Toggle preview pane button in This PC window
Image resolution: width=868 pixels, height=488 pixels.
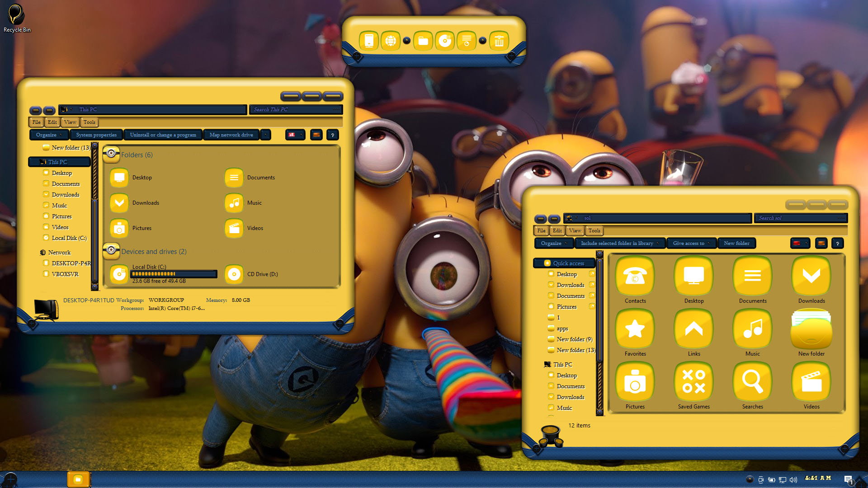(316, 135)
